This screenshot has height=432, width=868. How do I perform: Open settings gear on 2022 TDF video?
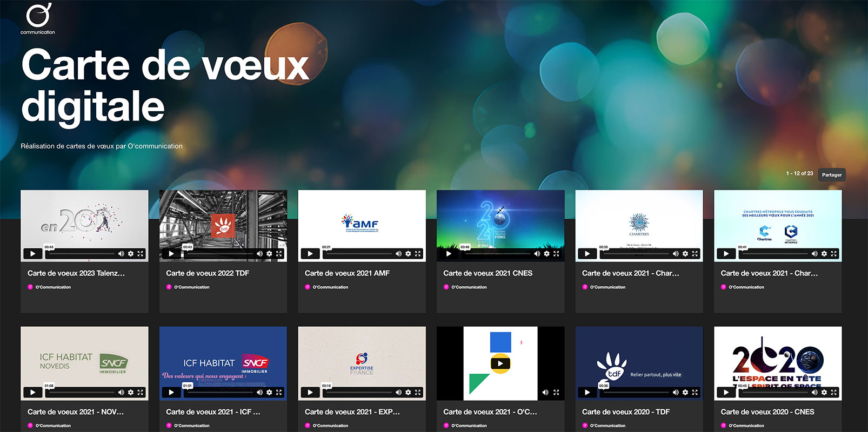(269, 254)
